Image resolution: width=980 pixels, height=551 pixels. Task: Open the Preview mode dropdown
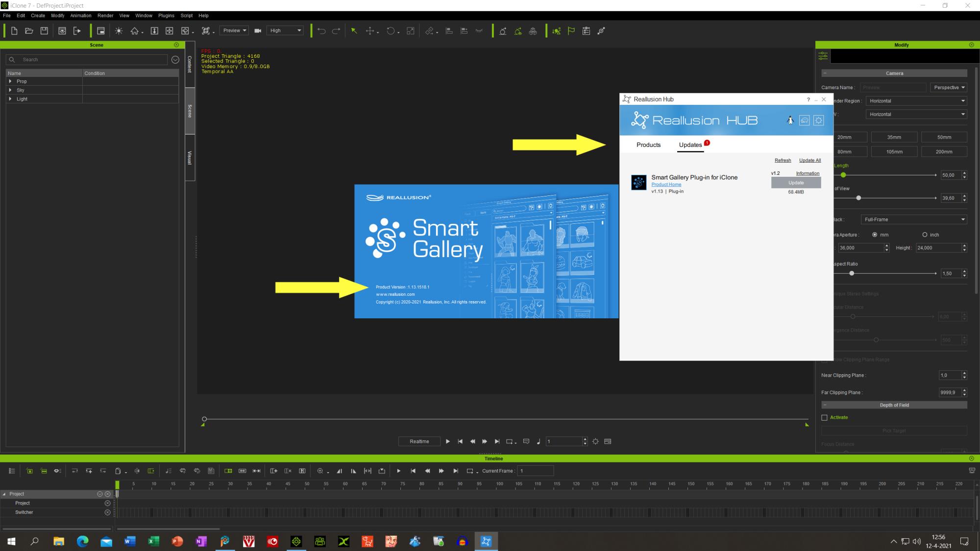pos(234,30)
